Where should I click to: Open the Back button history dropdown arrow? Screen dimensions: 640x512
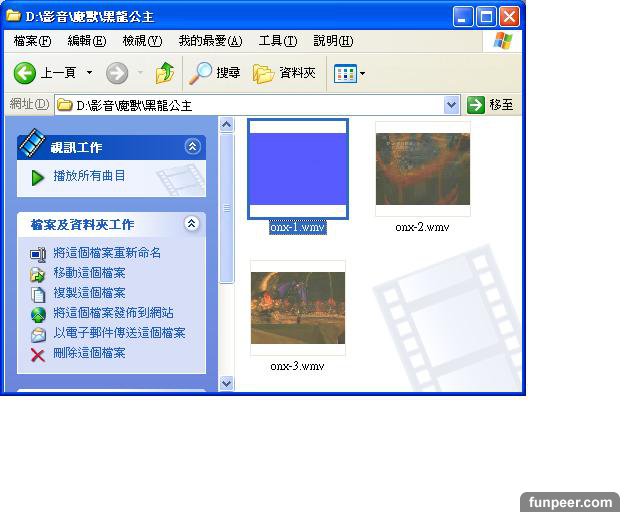pos(89,73)
